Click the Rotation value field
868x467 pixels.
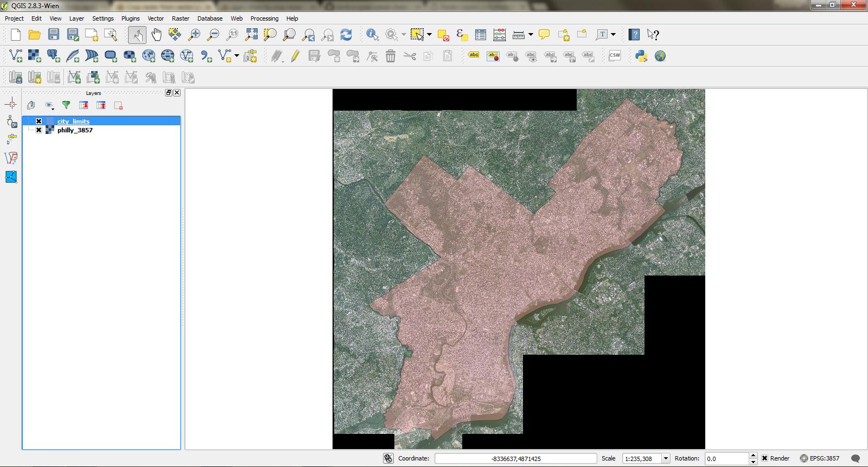tap(726, 458)
